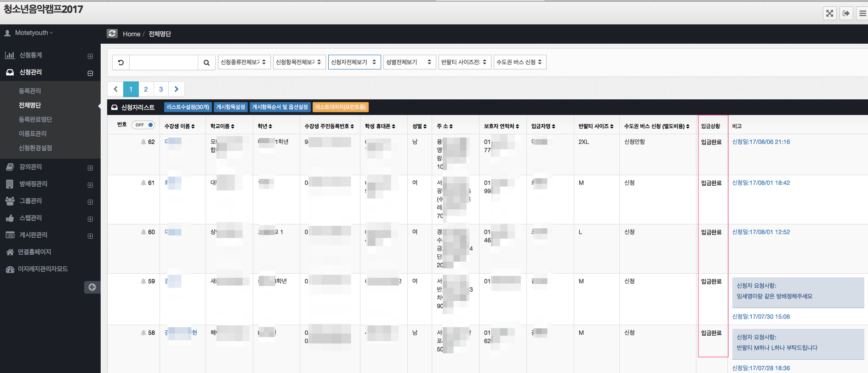This screenshot has height=373, width=868.
Task: Sort by 반팔티 사이즈 column
Action: (596, 126)
